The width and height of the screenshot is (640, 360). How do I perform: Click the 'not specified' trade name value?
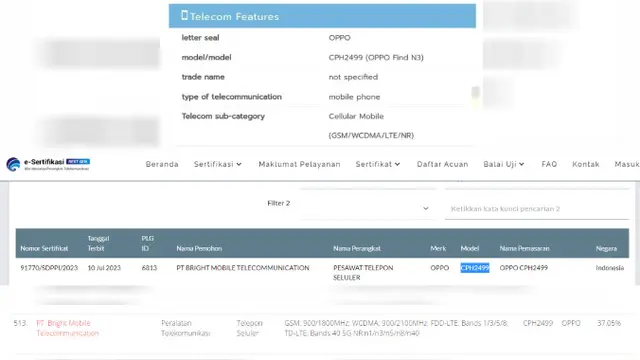(x=353, y=77)
